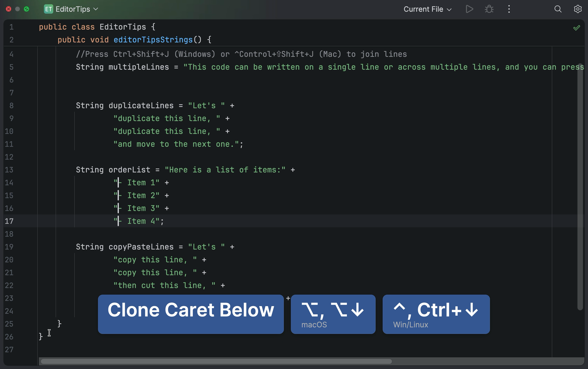The image size is (588, 369).
Task: Run the current file with the play icon
Action: point(469,9)
